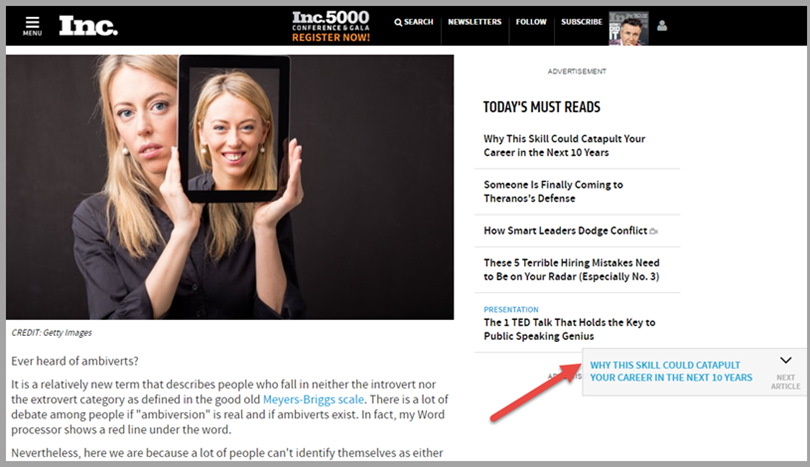Collapse the Next Article chevron
Image resolution: width=810 pixels, height=467 pixels.
coord(786,360)
